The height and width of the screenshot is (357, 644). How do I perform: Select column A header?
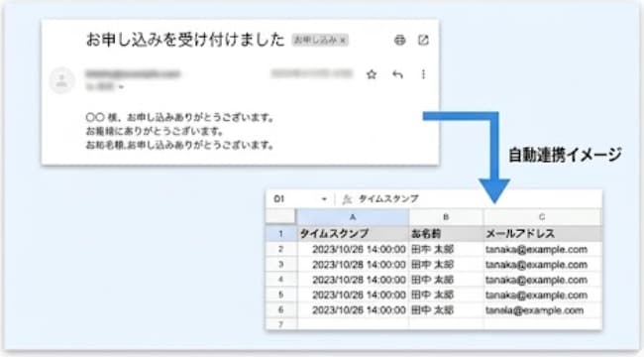click(x=353, y=217)
